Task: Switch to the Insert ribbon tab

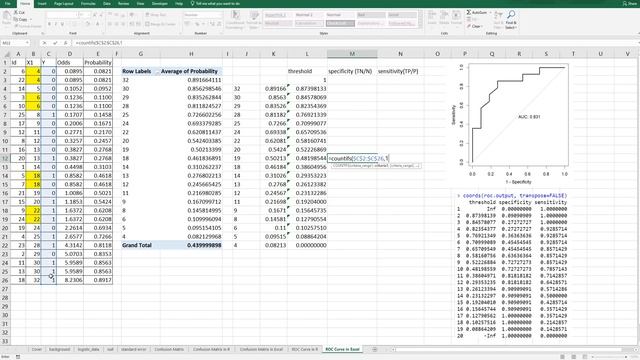Action: [42, 4]
